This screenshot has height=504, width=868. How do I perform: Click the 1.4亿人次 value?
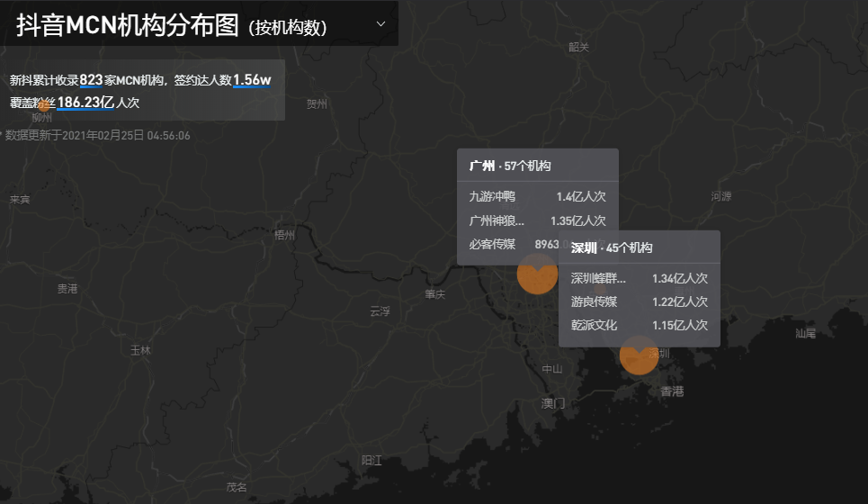click(x=581, y=196)
